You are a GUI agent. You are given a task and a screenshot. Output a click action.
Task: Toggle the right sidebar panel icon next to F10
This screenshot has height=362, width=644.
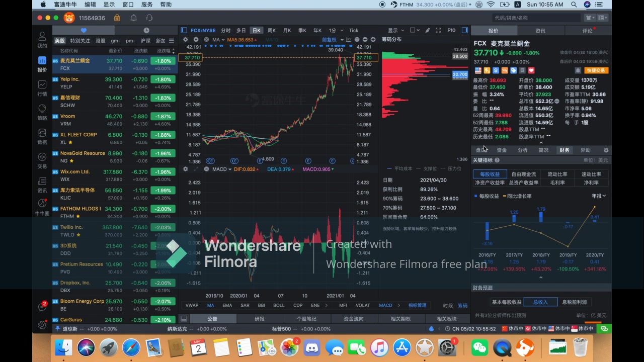(465, 30)
